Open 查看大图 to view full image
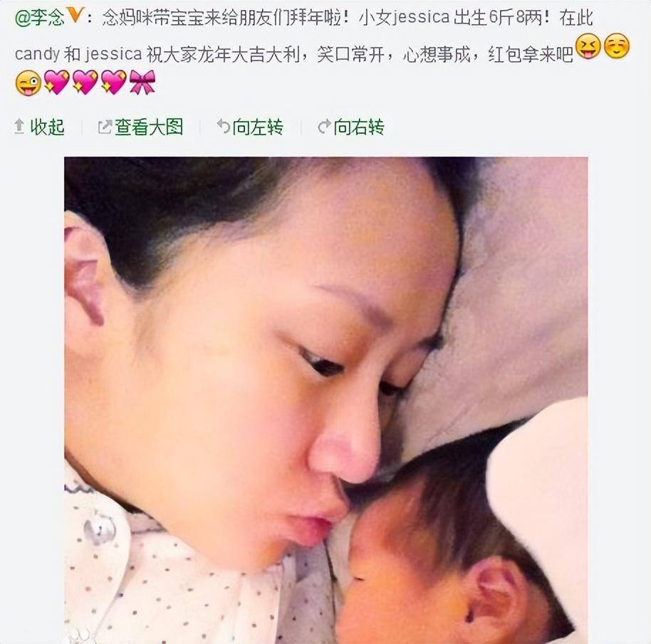 pyautogui.click(x=149, y=127)
